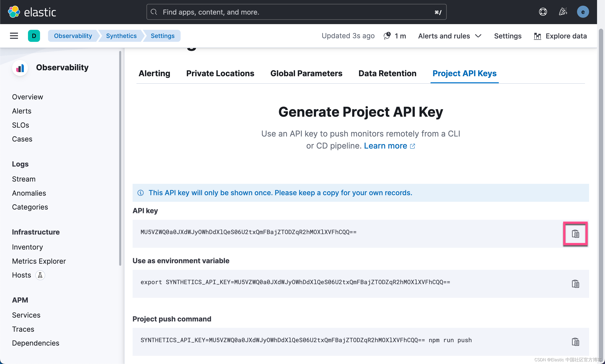Viewport: 605px width, 364px height.
Task: Click the Elastic logo
Action: (32, 12)
